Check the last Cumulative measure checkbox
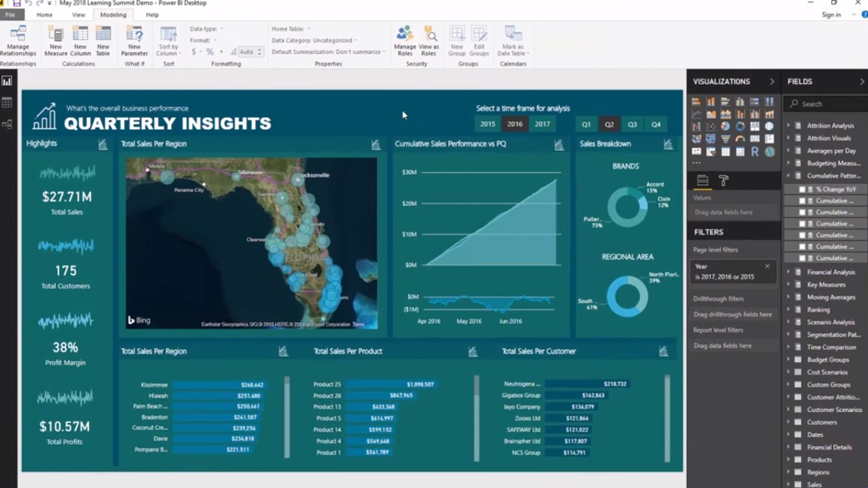 click(802, 258)
